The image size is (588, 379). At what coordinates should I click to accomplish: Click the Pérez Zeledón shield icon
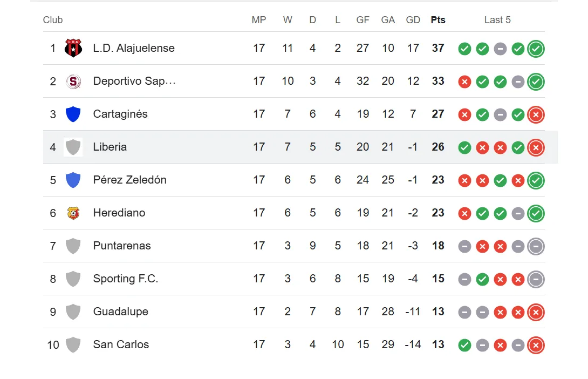click(73, 180)
